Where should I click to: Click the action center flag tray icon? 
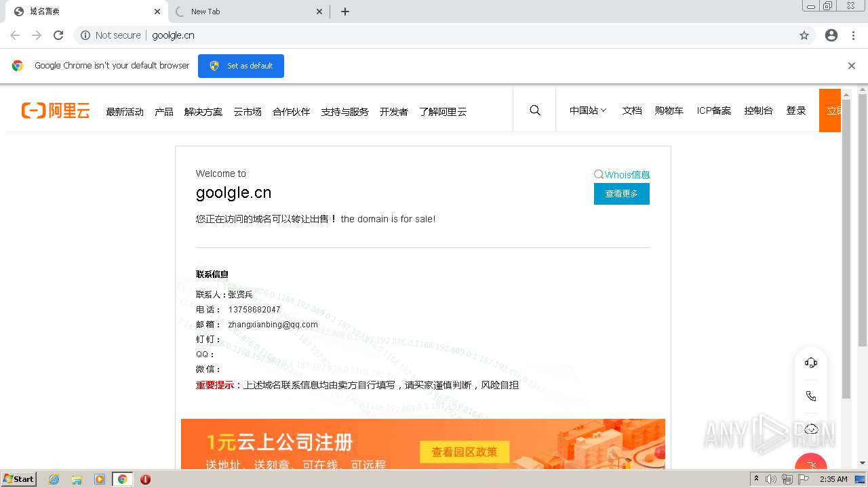[x=804, y=479]
